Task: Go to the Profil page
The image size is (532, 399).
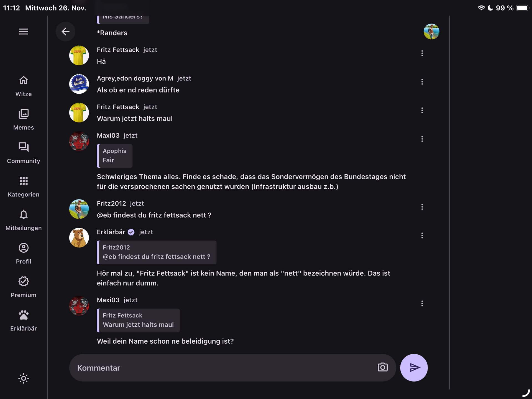Action: pos(24,254)
